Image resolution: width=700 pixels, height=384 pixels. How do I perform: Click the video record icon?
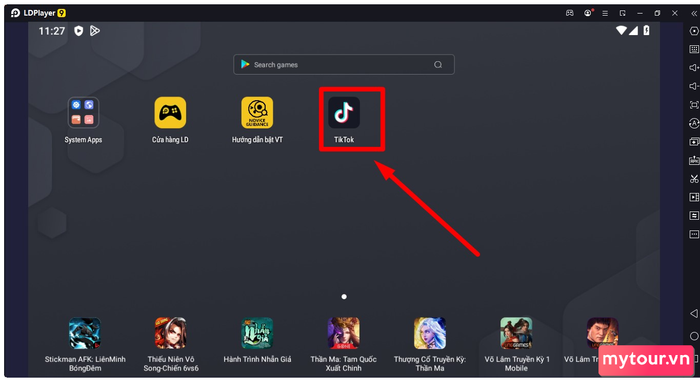pyautogui.click(x=694, y=197)
